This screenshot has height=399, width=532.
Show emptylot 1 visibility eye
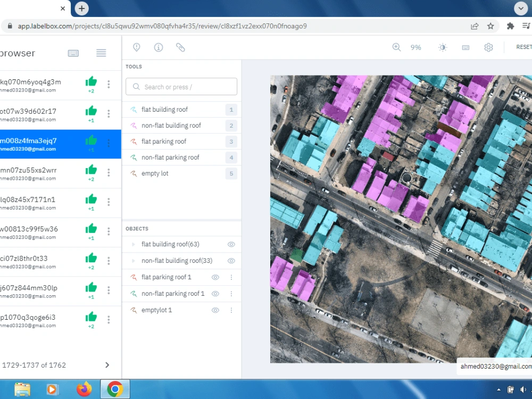point(215,310)
